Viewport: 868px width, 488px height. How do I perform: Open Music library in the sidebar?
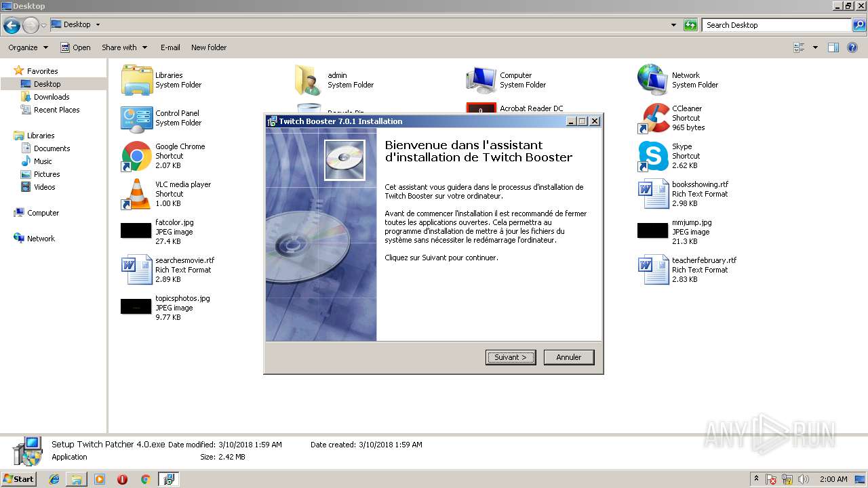point(43,161)
